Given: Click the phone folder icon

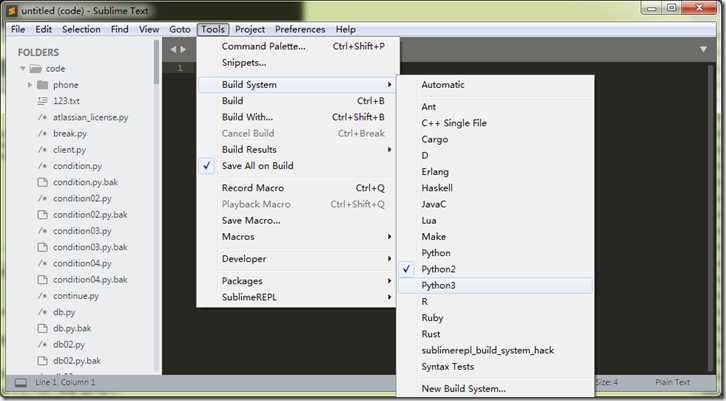Looking at the screenshot, I should (x=43, y=85).
